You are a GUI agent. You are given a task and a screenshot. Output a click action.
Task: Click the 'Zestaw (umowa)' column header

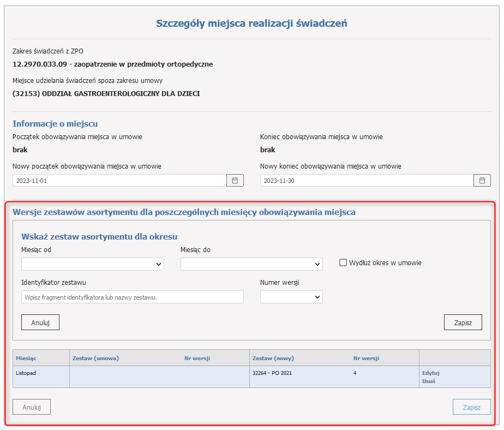pos(95,358)
